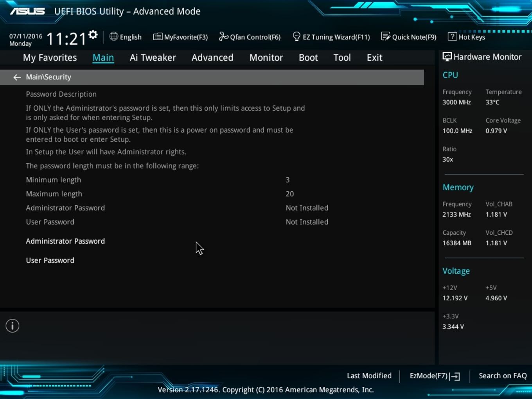Image resolution: width=532 pixels, height=399 pixels.
Task: Click the MyFavorite list icon
Action: [x=158, y=37]
